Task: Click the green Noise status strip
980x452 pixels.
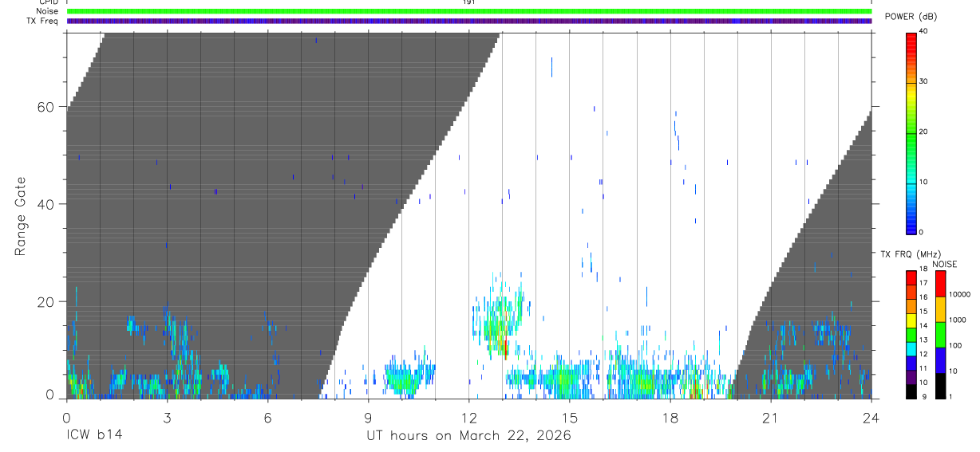Action: point(469,11)
